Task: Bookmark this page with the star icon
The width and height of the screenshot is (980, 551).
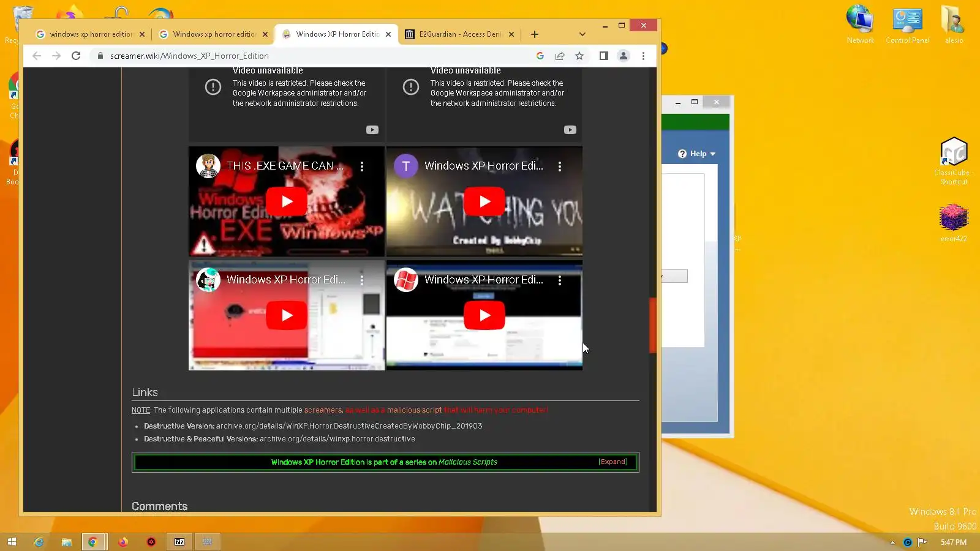Action: click(x=579, y=56)
